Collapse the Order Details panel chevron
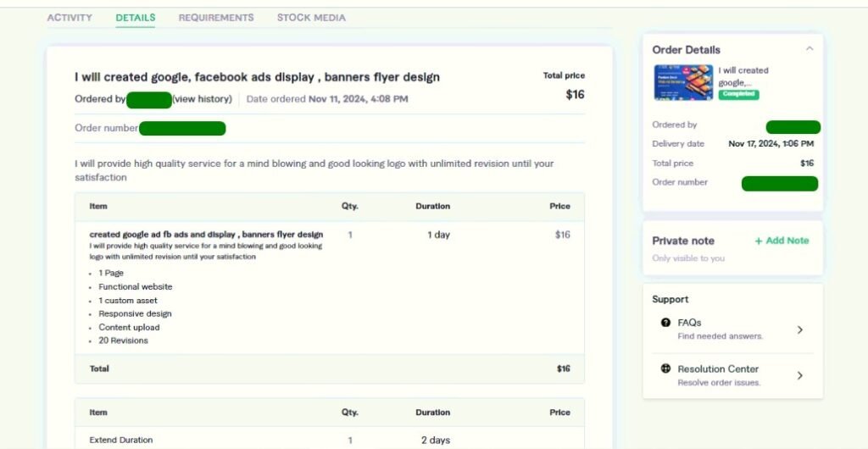The width and height of the screenshot is (868, 449). 809,49
